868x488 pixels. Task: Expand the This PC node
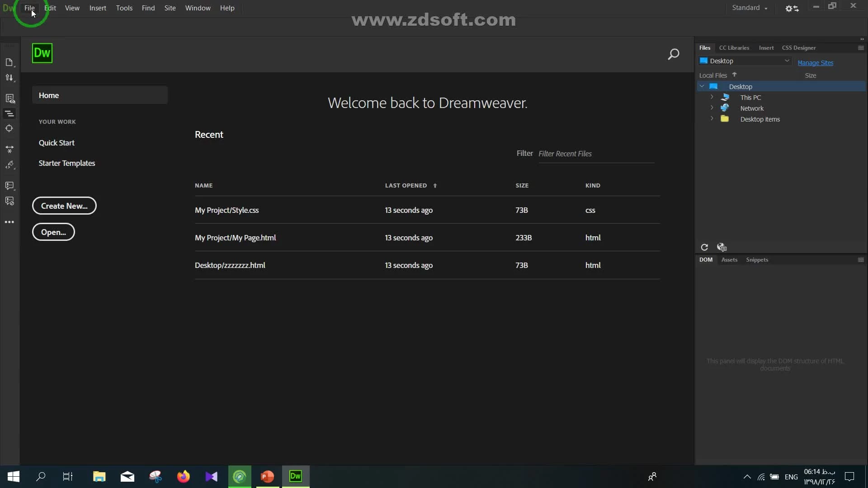(x=712, y=97)
